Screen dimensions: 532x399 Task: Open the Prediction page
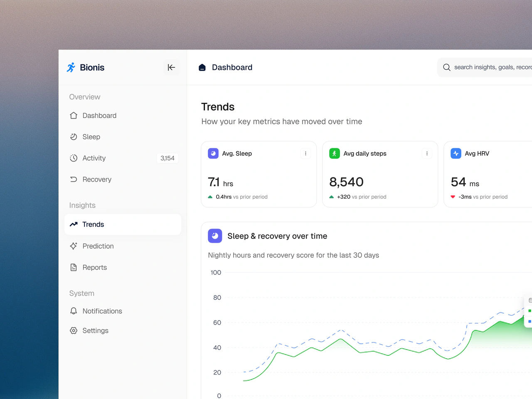pos(123,246)
